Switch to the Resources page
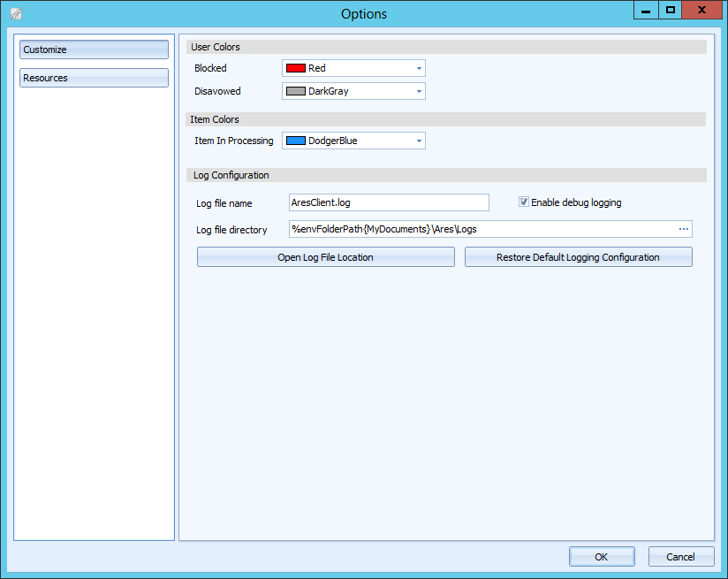The width and height of the screenshot is (728, 579). pos(93,78)
